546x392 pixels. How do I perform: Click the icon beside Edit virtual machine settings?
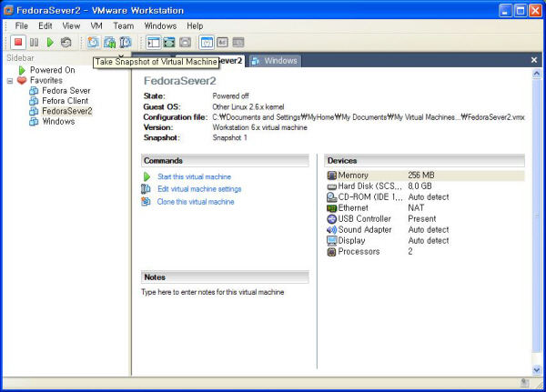pyautogui.click(x=146, y=188)
